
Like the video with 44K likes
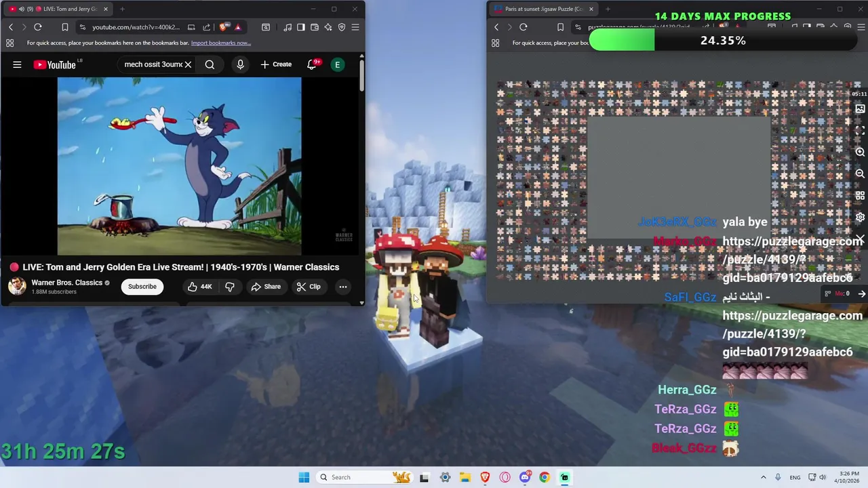pos(200,287)
